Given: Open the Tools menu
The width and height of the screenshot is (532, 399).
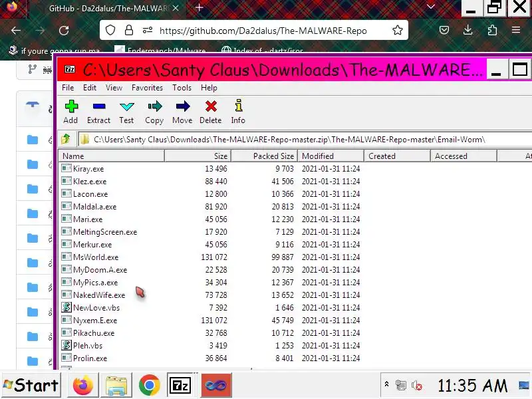Looking at the screenshot, I should coord(182,88).
